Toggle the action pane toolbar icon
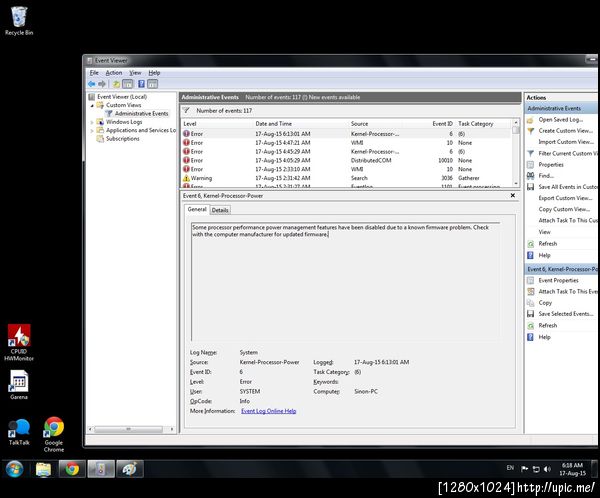The width and height of the screenshot is (600, 498). click(x=153, y=84)
